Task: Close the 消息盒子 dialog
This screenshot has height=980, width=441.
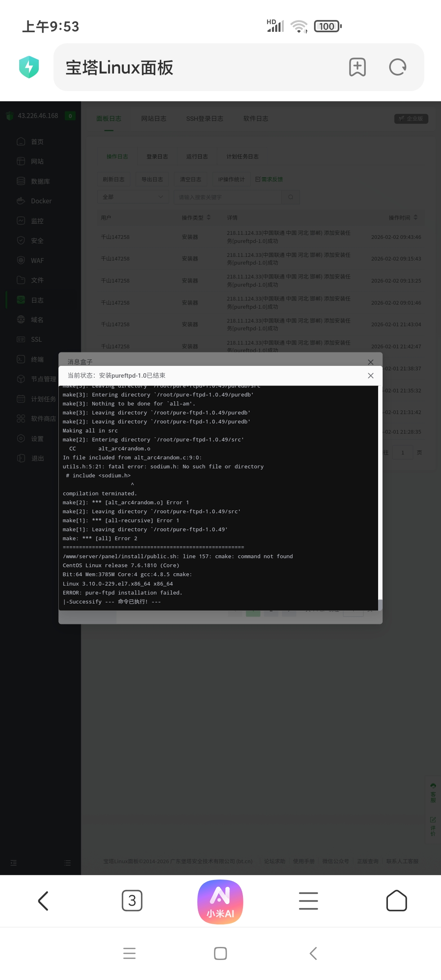Action: click(370, 362)
